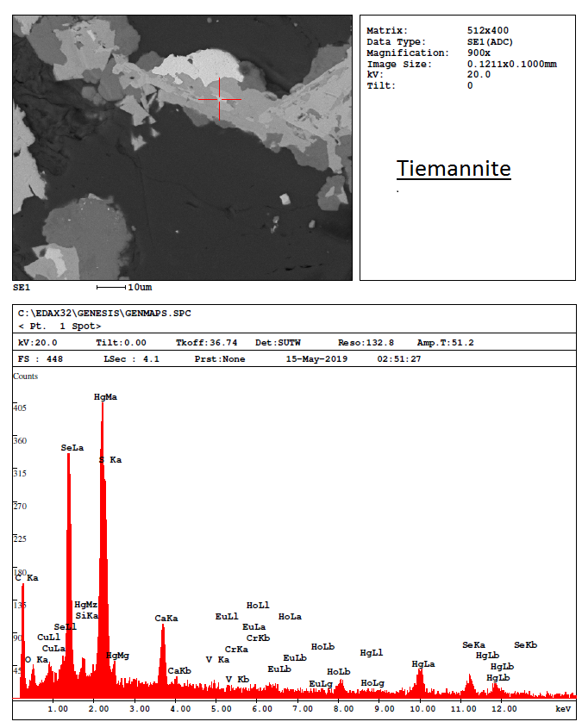The width and height of the screenshot is (582, 728).
Task: Click the GENMAPS.SPC file path
Action: (104, 314)
